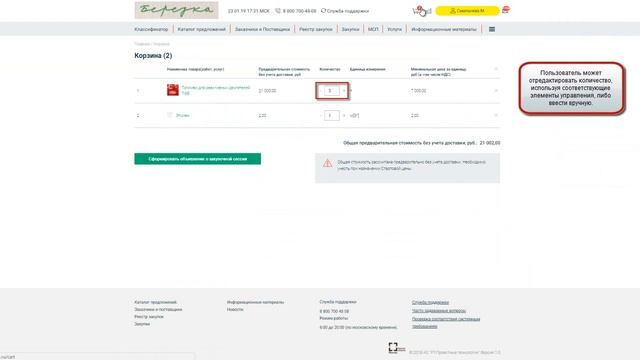Select Заказчики и Поставщики in navigation bar
This screenshot has width=640, height=360.
(x=262, y=29)
